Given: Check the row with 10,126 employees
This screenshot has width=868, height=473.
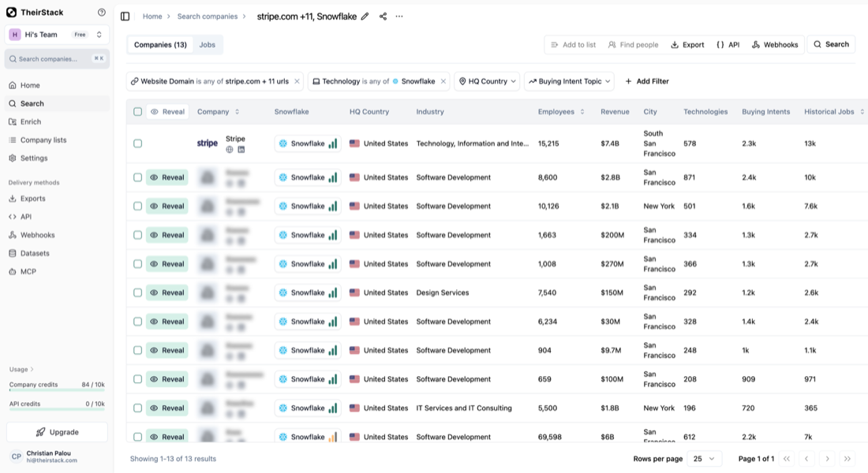Looking at the screenshot, I should [138, 207].
